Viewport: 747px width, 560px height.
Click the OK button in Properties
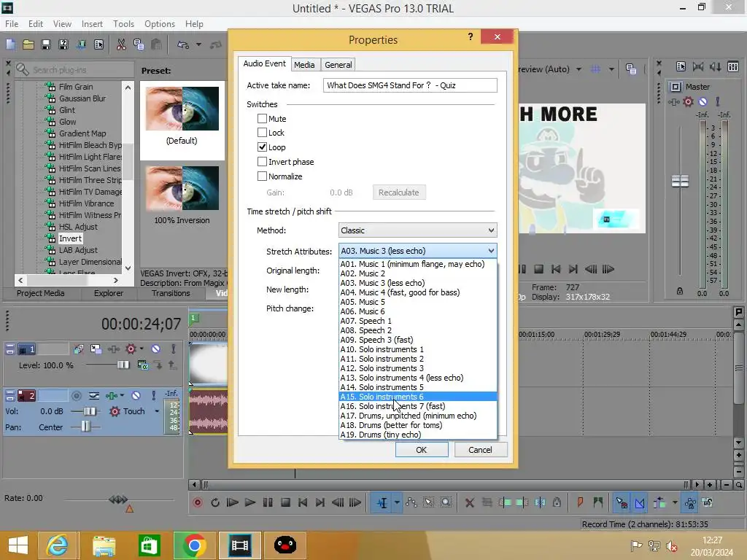point(422,449)
